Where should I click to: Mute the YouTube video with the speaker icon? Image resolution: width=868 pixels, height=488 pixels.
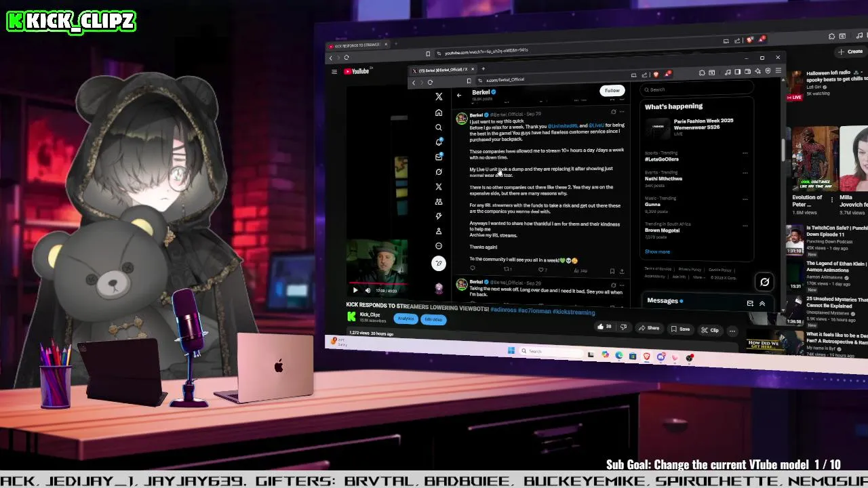click(368, 290)
